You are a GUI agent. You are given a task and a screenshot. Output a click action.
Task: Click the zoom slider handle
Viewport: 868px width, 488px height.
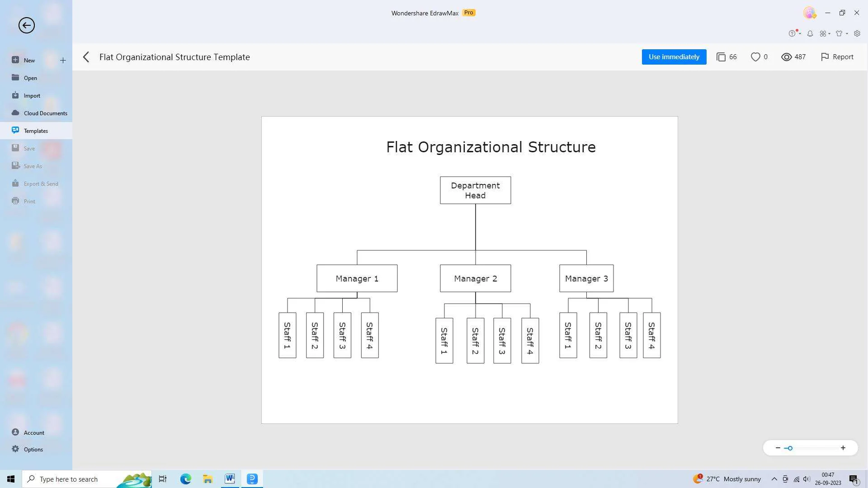coord(790,448)
